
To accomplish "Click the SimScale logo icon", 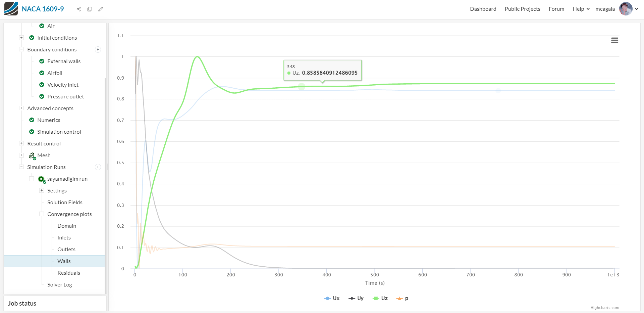I will point(11,9).
